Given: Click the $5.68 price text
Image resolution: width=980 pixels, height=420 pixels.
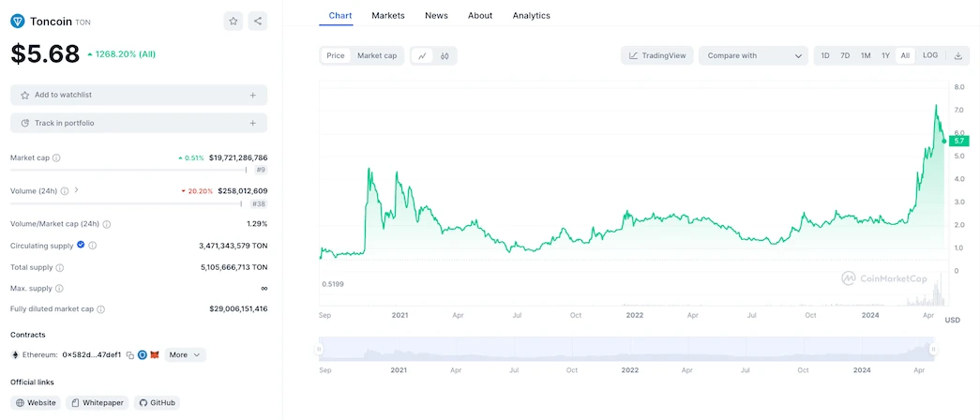Looking at the screenshot, I should [46, 54].
